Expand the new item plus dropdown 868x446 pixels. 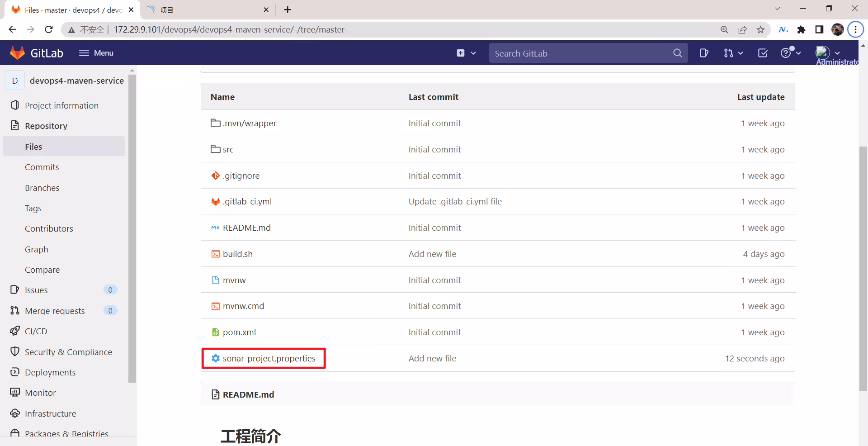tap(466, 53)
